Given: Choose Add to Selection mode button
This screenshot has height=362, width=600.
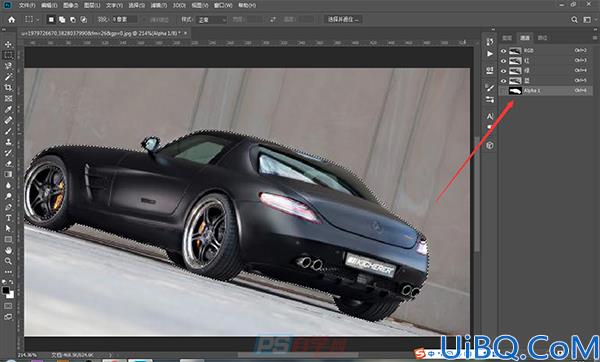Looking at the screenshot, I should tap(62, 20).
